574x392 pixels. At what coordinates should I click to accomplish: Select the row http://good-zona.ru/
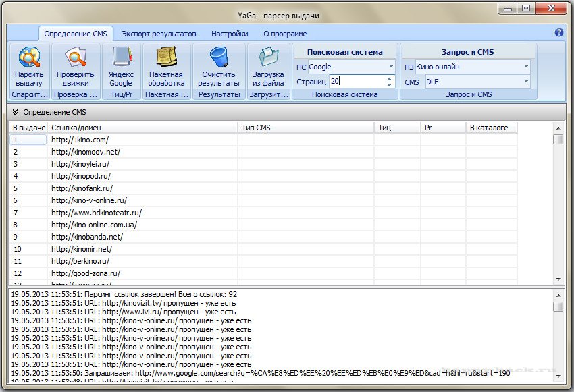[263, 273]
